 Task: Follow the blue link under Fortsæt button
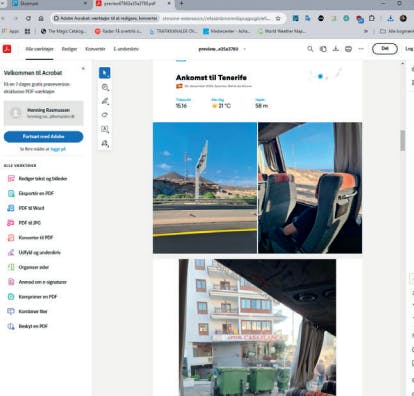click(x=58, y=149)
